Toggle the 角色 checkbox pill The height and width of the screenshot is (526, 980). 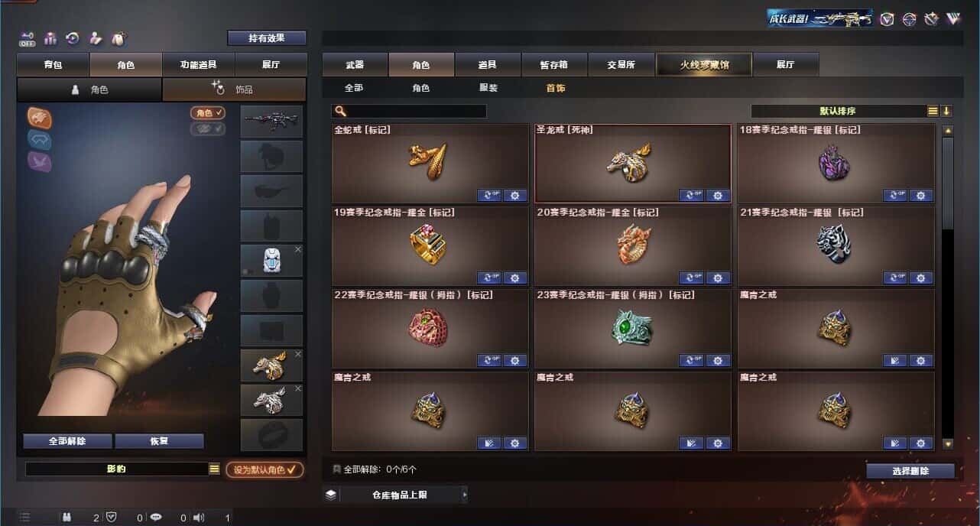pyautogui.click(x=208, y=113)
